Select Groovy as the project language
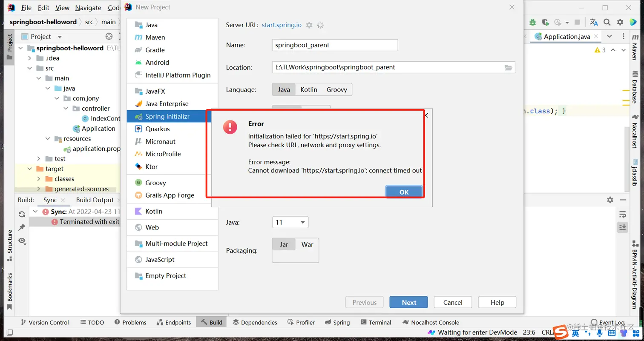 [337, 89]
